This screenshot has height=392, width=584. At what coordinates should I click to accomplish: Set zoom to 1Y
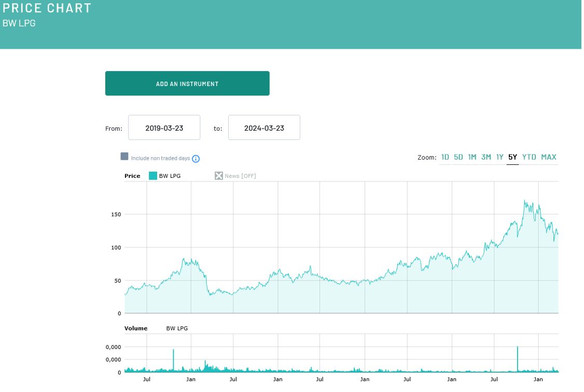[x=501, y=158]
